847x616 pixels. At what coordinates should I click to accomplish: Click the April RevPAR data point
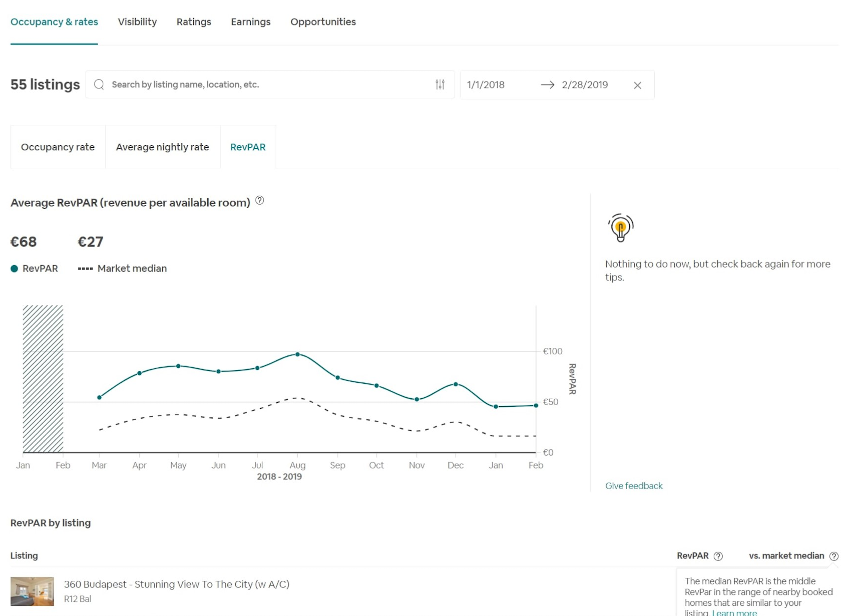(140, 373)
